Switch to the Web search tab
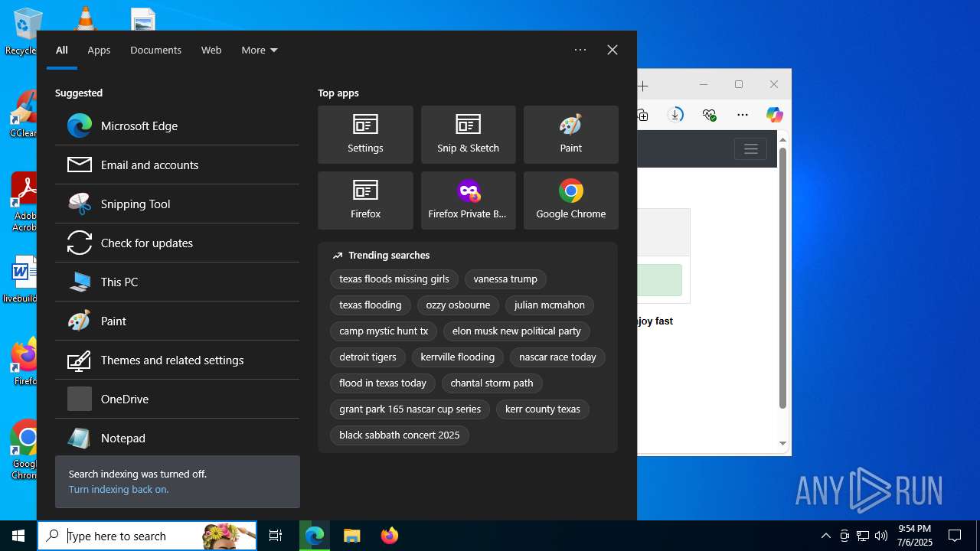The image size is (980, 551). (211, 50)
